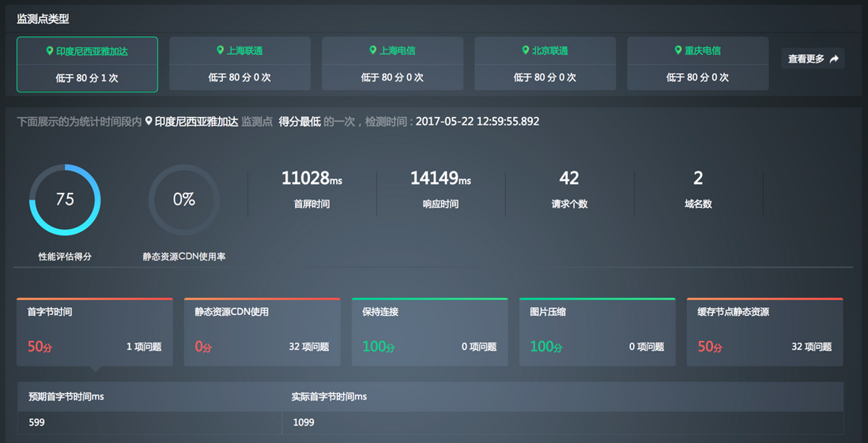
Task: Click 低于 80 分 0 次 under 重庆电信
Action: point(697,77)
